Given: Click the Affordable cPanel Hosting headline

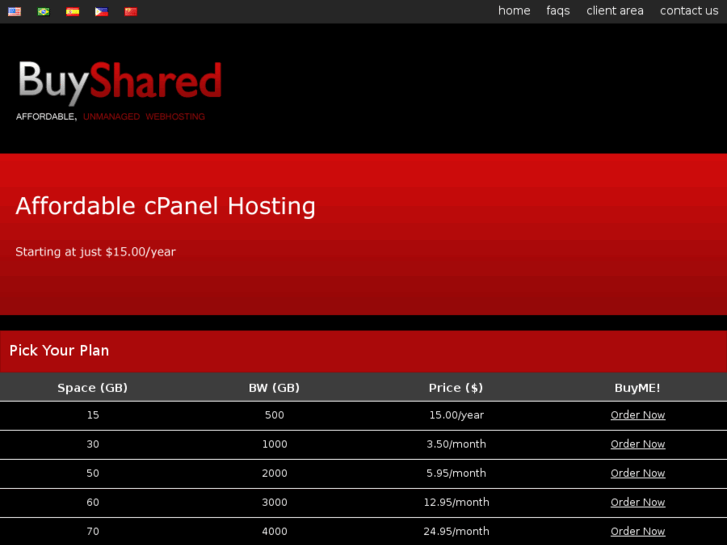Looking at the screenshot, I should 166,206.
